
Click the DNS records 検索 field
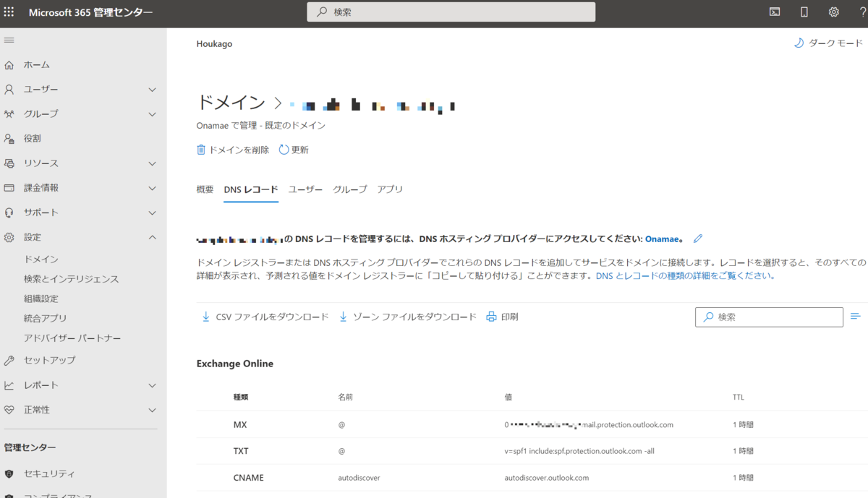point(769,317)
